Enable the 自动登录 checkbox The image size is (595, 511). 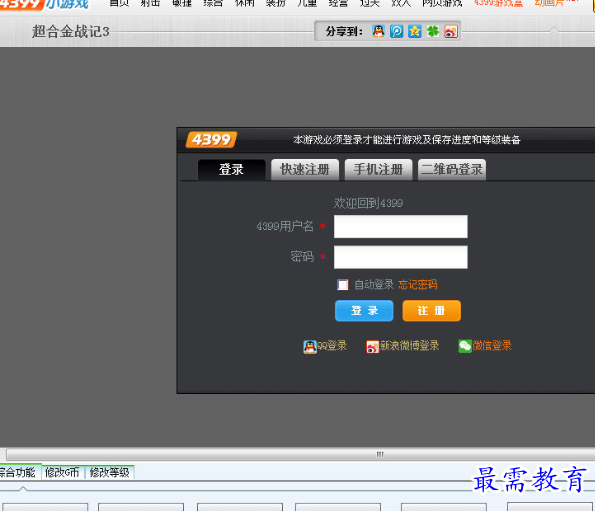click(343, 285)
